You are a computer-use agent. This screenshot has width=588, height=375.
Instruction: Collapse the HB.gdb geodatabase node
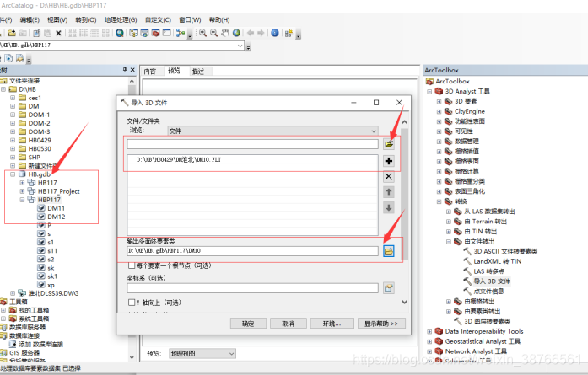[x=13, y=174]
